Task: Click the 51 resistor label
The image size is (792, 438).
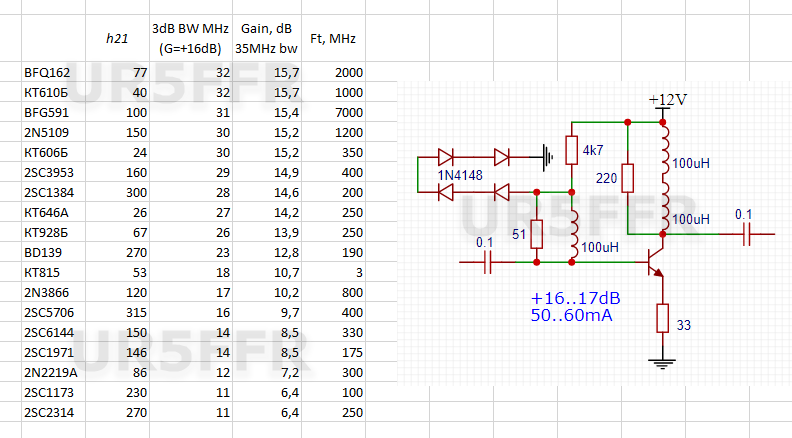Action: [x=519, y=234]
